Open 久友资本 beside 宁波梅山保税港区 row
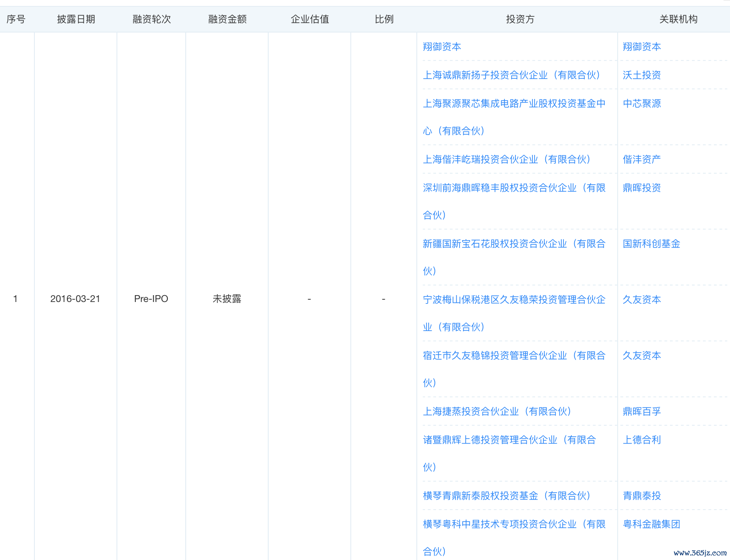This screenshot has height=560, width=730. click(642, 300)
